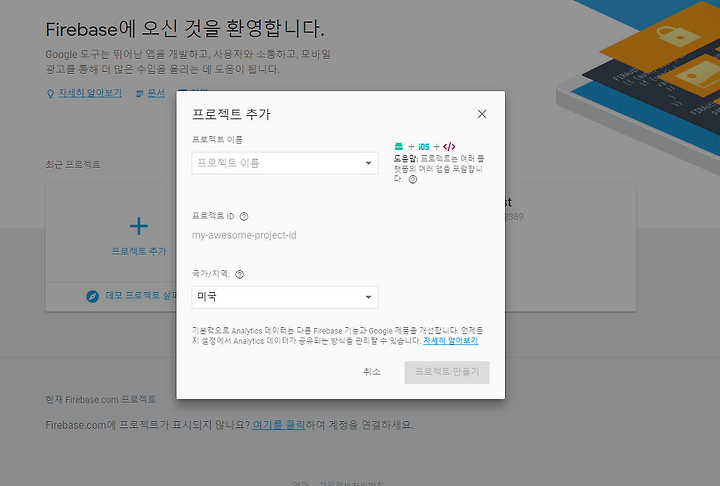Click the document icon beside 문서

(x=140, y=94)
